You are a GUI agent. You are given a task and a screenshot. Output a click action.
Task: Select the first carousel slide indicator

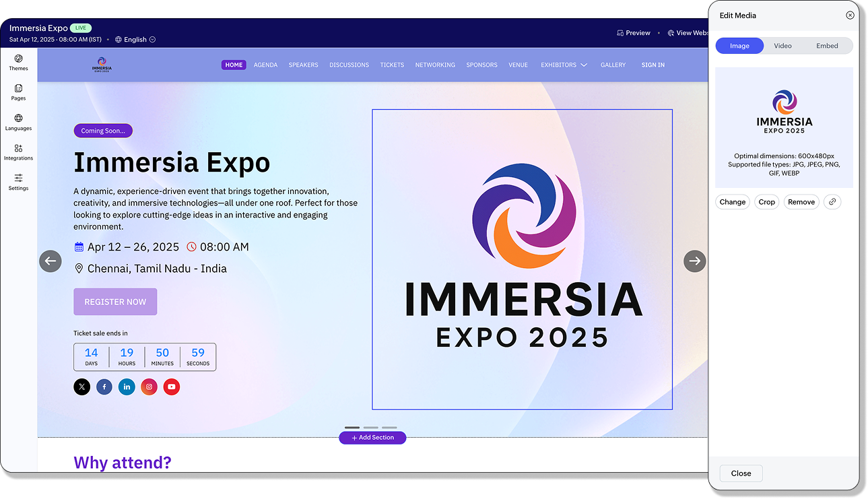coord(352,428)
